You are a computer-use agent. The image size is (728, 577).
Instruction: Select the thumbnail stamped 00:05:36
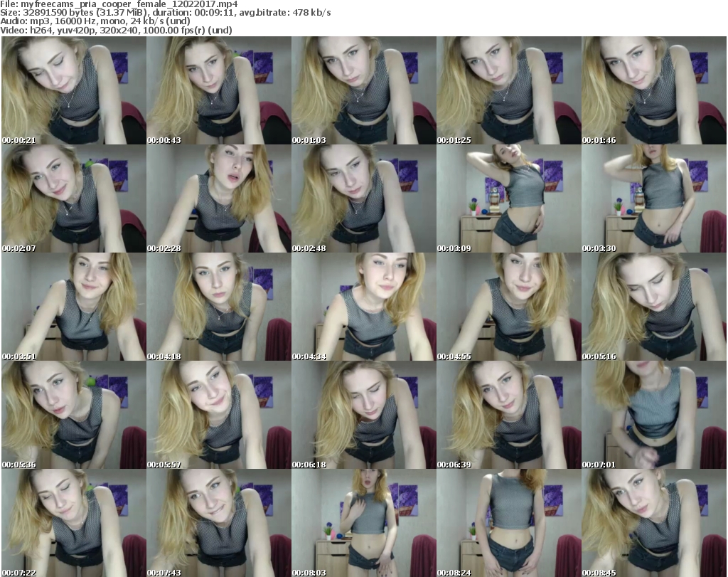click(x=74, y=415)
